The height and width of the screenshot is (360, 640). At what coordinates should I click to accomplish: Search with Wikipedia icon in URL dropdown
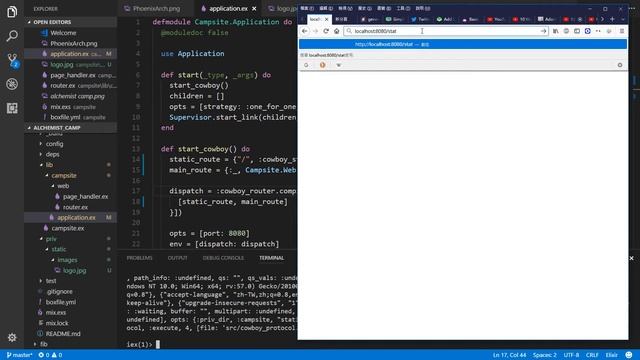[x=338, y=65]
